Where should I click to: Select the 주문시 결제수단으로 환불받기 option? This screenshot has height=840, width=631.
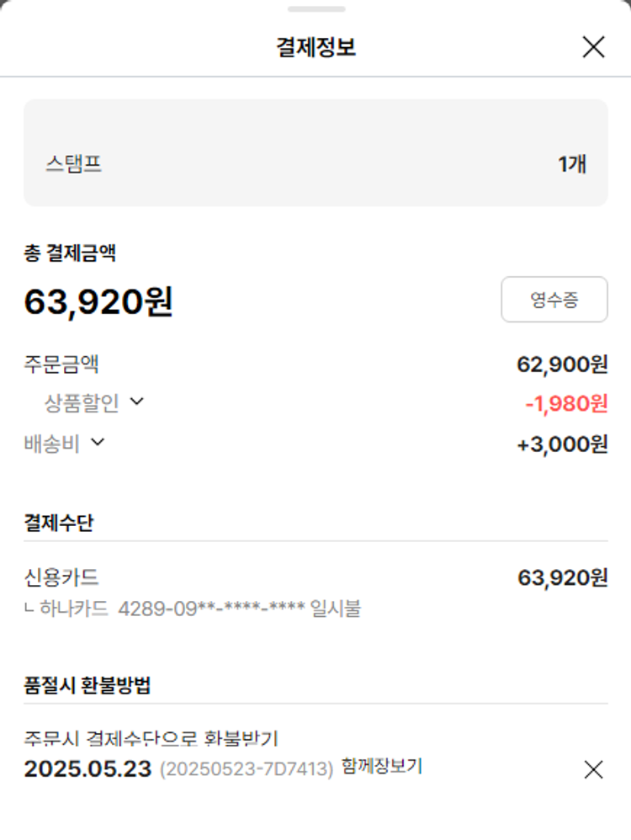pyautogui.click(x=151, y=739)
